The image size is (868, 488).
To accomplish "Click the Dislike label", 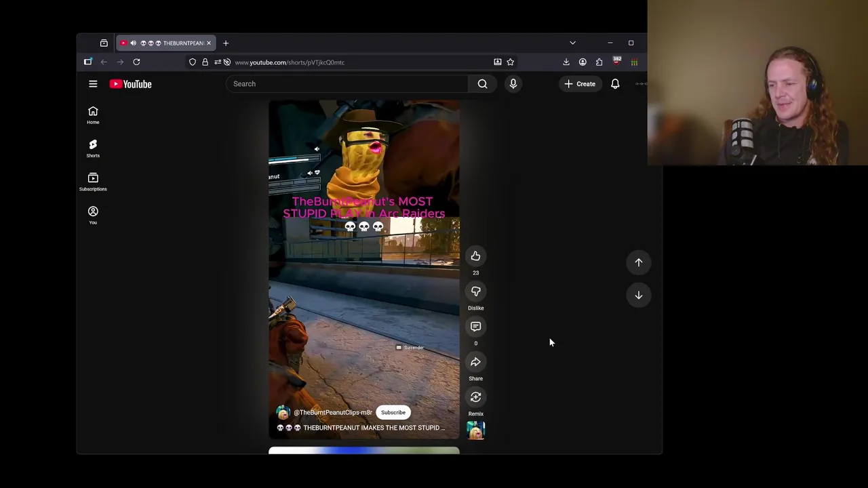I will pyautogui.click(x=475, y=308).
